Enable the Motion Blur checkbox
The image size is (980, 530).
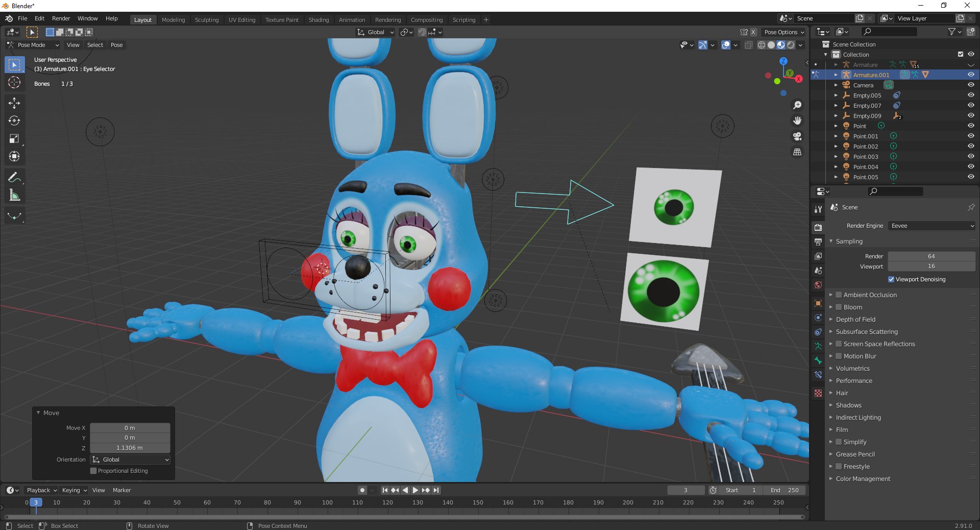pyautogui.click(x=839, y=356)
